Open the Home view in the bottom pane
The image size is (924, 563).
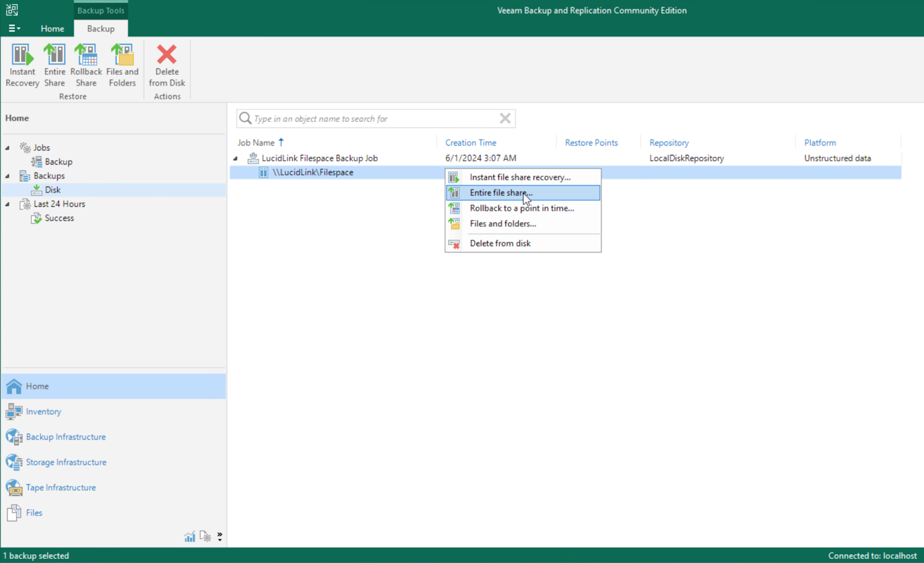click(113, 386)
